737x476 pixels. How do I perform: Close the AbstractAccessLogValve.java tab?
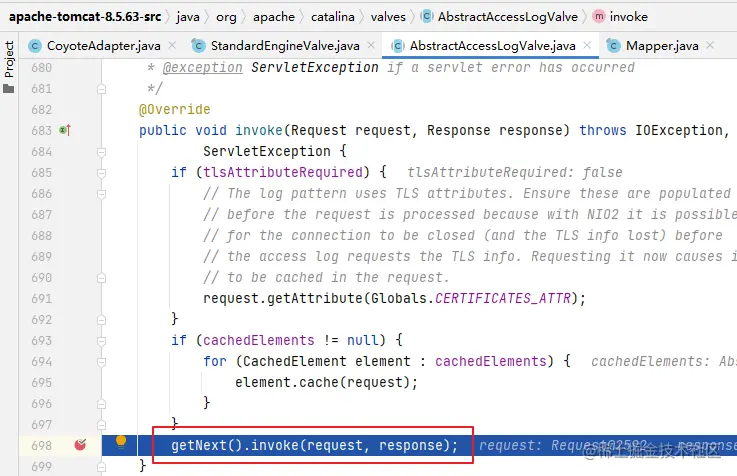[x=587, y=45]
